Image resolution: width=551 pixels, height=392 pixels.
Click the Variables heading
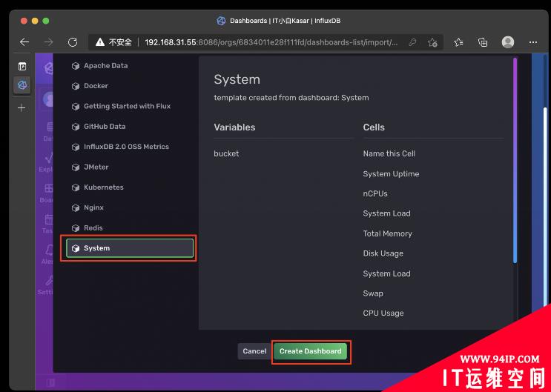pyautogui.click(x=234, y=127)
